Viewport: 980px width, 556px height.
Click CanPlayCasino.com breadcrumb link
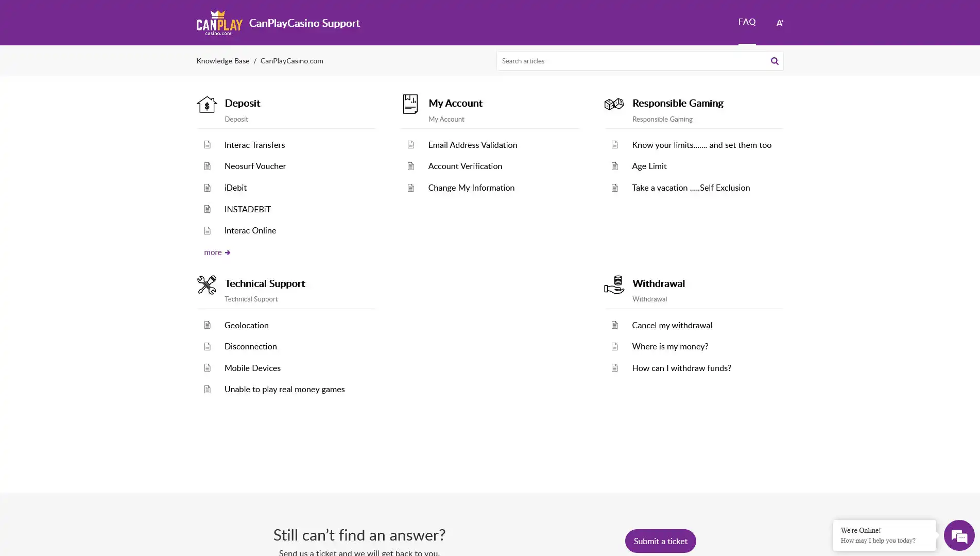[x=291, y=61]
